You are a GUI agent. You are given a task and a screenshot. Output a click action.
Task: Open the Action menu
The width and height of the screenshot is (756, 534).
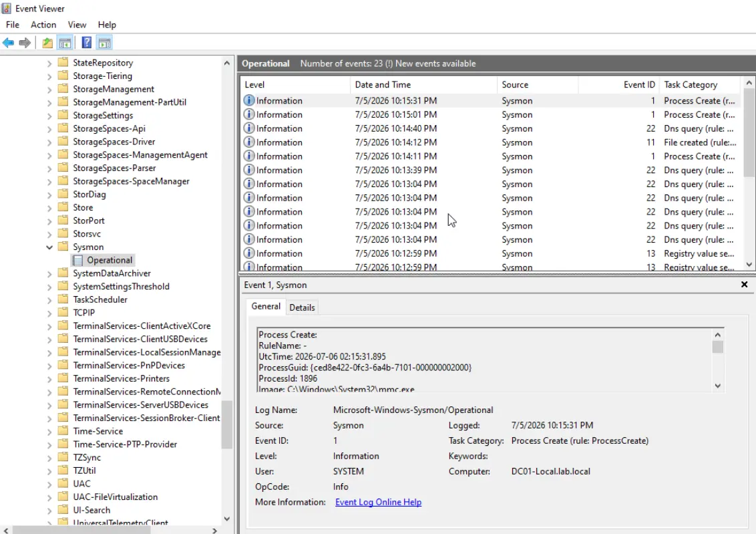(x=43, y=25)
